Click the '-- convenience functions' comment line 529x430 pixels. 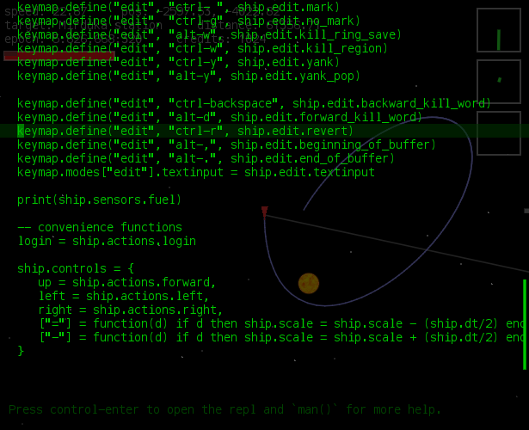pyautogui.click(x=100, y=227)
